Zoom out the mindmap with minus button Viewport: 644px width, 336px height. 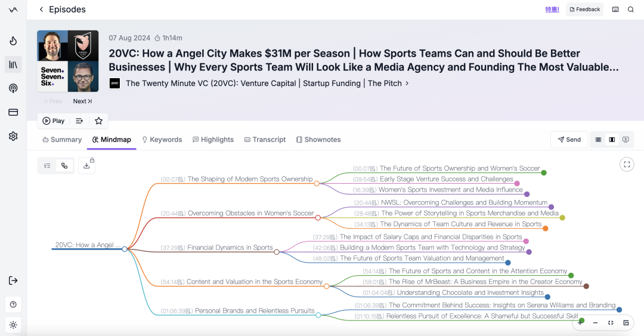pyautogui.click(x=595, y=323)
